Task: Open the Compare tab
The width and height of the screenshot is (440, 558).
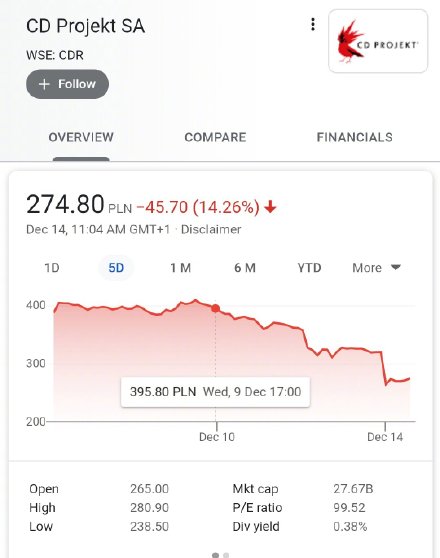Action: [x=215, y=137]
